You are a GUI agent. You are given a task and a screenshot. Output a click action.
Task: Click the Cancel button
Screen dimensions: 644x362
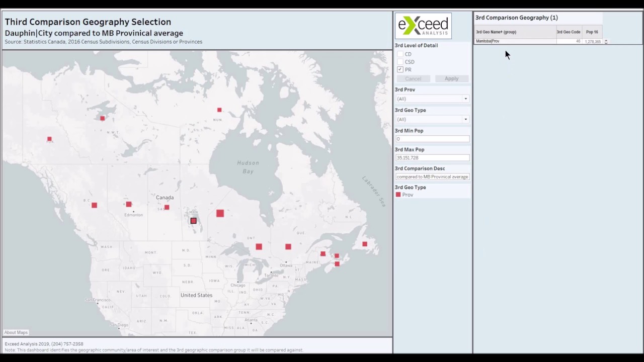[x=413, y=79]
